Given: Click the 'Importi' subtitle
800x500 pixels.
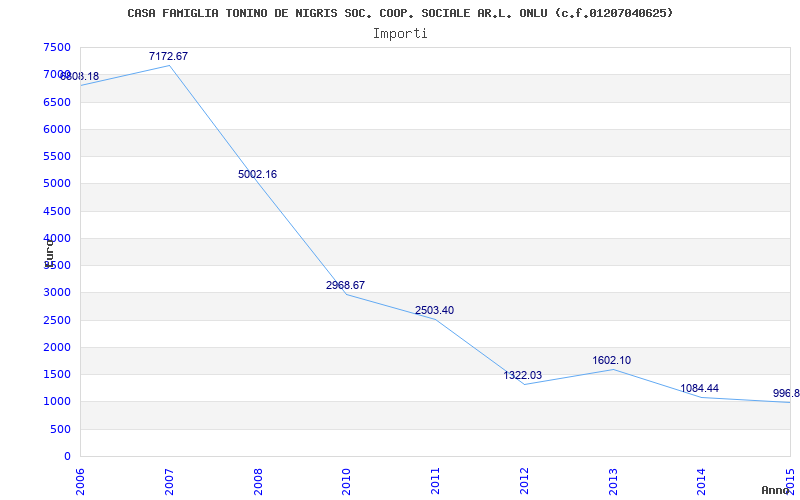Looking at the screenshot, I should point(400,34).
